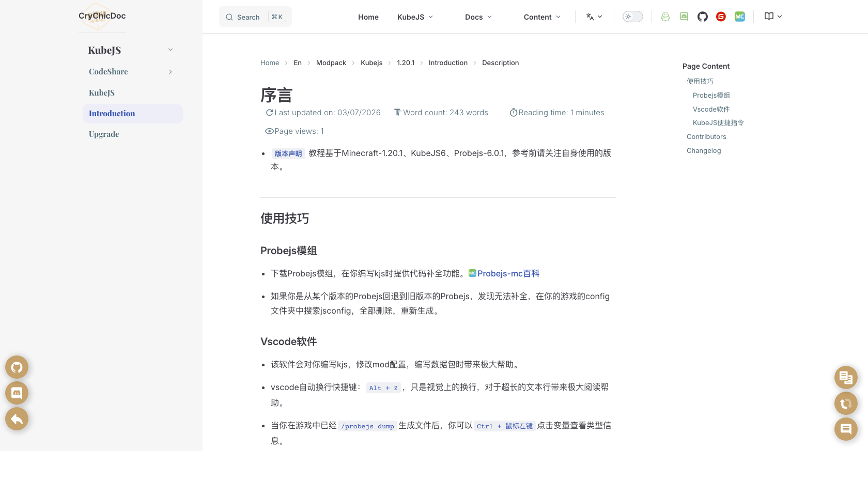Expand the CodeShare sidebar section

[x=171, y=72]
